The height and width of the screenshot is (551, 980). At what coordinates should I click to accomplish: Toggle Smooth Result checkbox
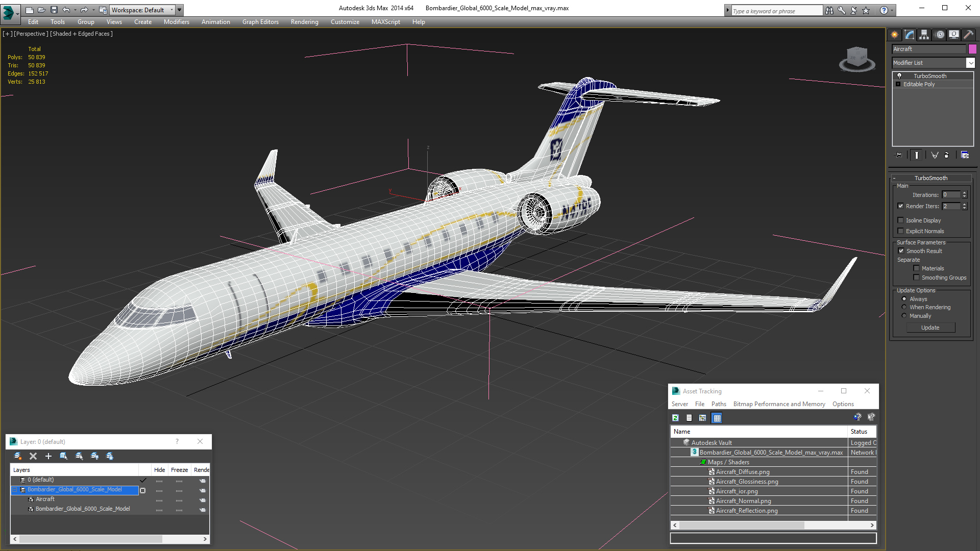901,251
